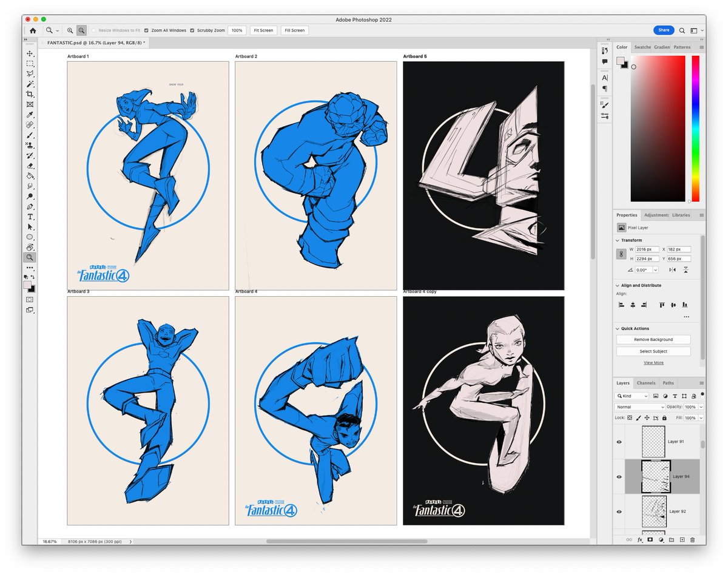Toggle the Scrubby Zoom checkbox
This screenshot has width=728, height=574.
tap(192, 30)
